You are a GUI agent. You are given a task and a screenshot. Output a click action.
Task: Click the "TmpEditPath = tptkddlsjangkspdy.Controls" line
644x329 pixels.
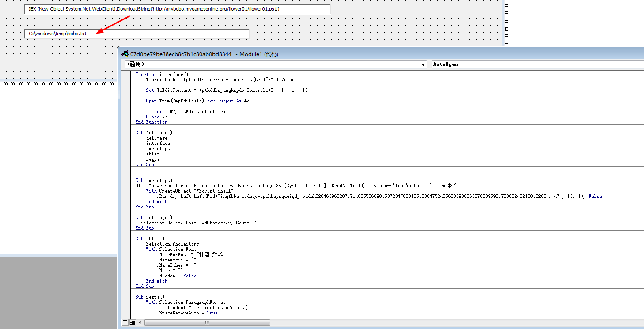(x=220, y=79)
